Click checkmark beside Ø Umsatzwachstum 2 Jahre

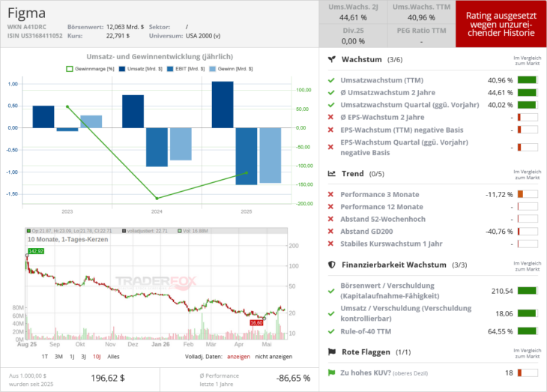331,92
